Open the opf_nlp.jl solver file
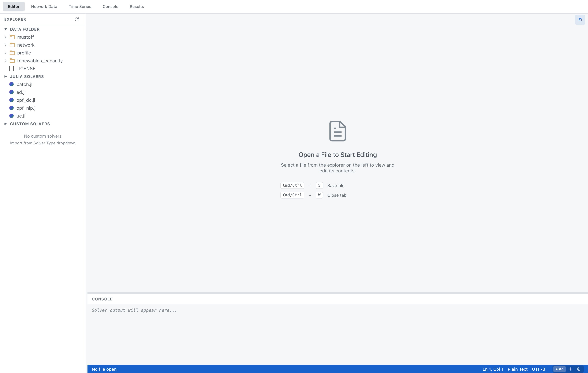The image size is (588, 373). pos(26,108)
